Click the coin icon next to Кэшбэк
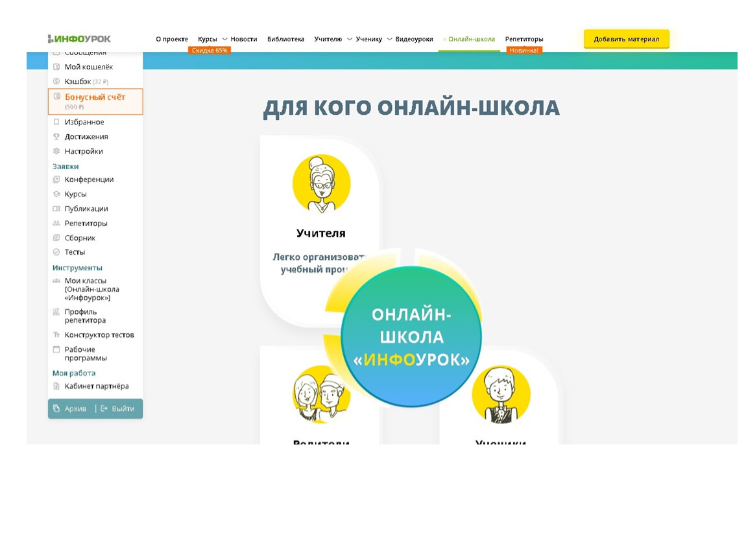The image size is (746, 560). 56,81
